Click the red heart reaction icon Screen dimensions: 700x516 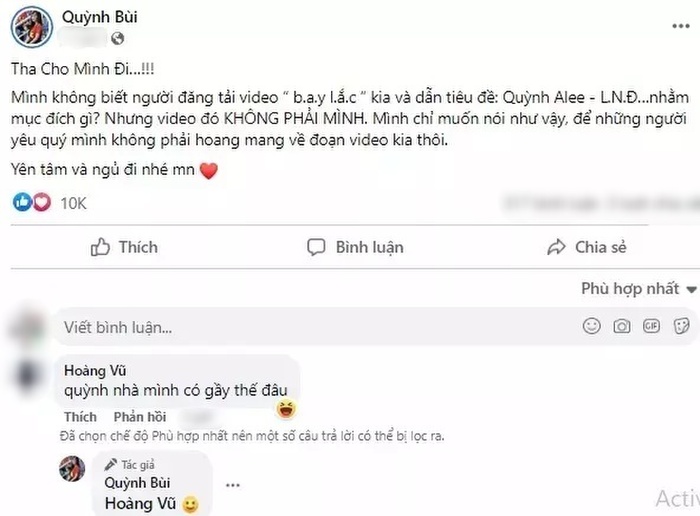click(x=42, y=202)
